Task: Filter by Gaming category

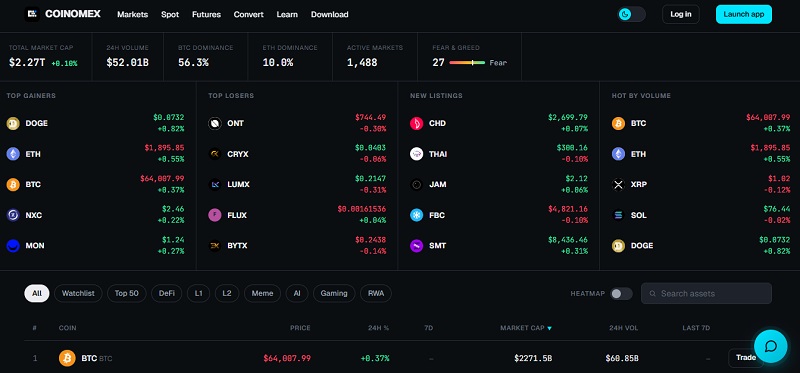Action: [x=334, y=293]
